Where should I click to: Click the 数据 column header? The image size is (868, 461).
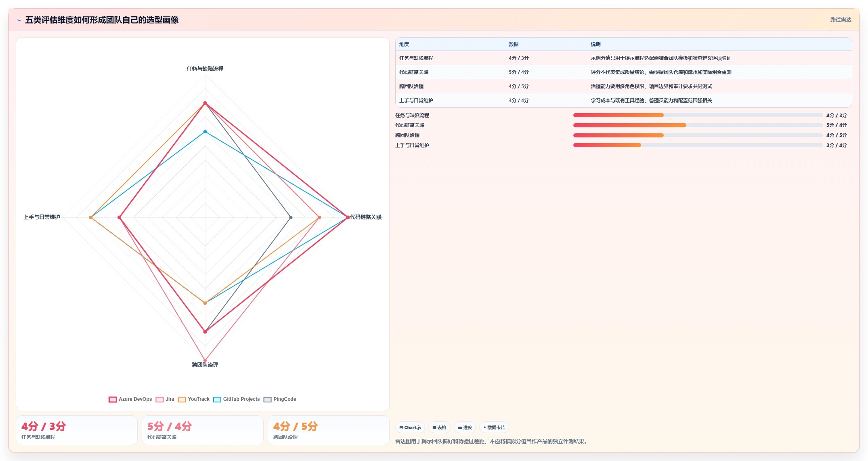[514, 44]
